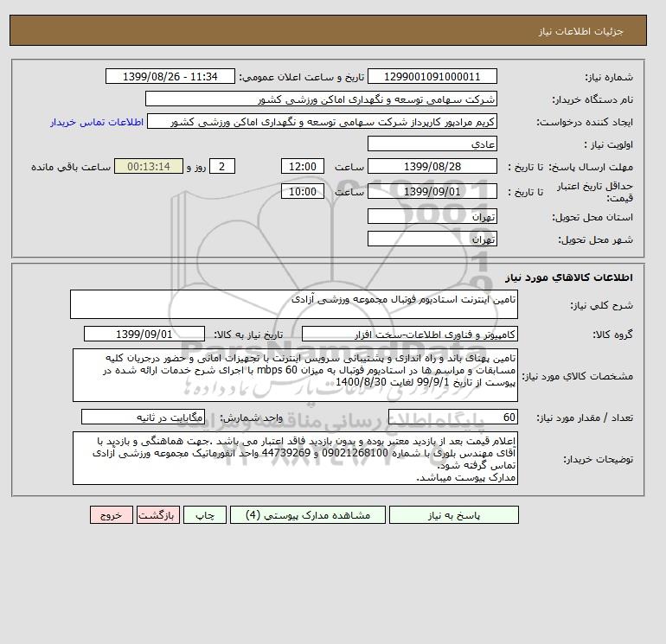Click the general need description text box
Viewport: 666px width, 644px height.
pyautogui.click(x=294, y=304)
